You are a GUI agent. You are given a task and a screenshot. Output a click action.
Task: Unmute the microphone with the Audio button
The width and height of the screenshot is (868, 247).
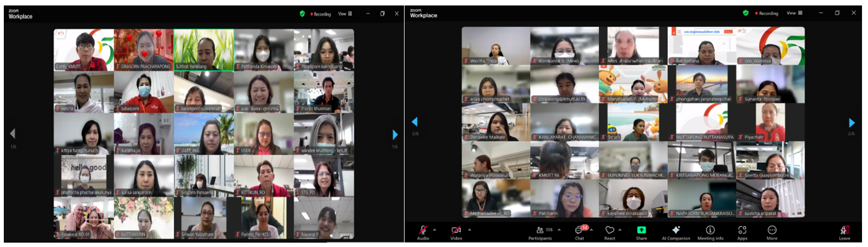pos(423,230)
